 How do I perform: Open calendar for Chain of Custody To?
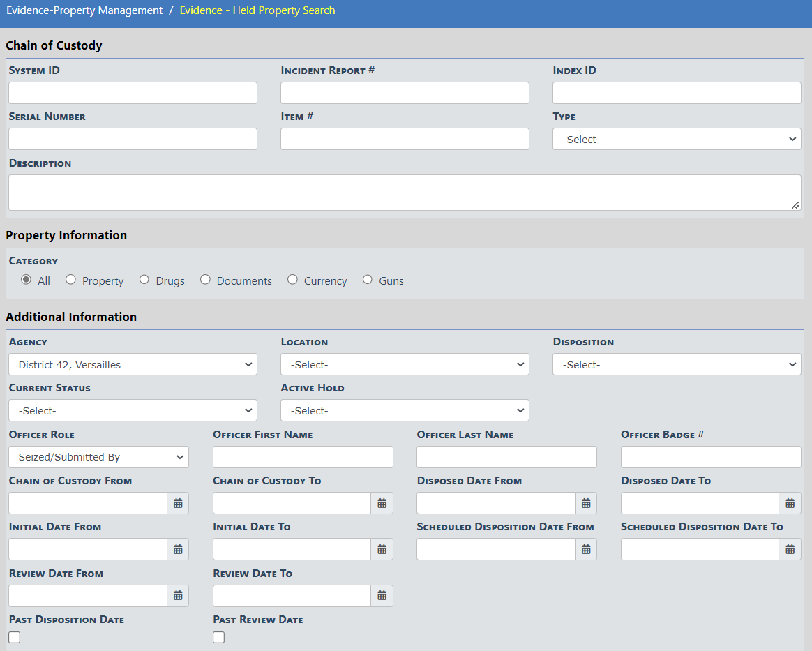(x=382, y=503)
